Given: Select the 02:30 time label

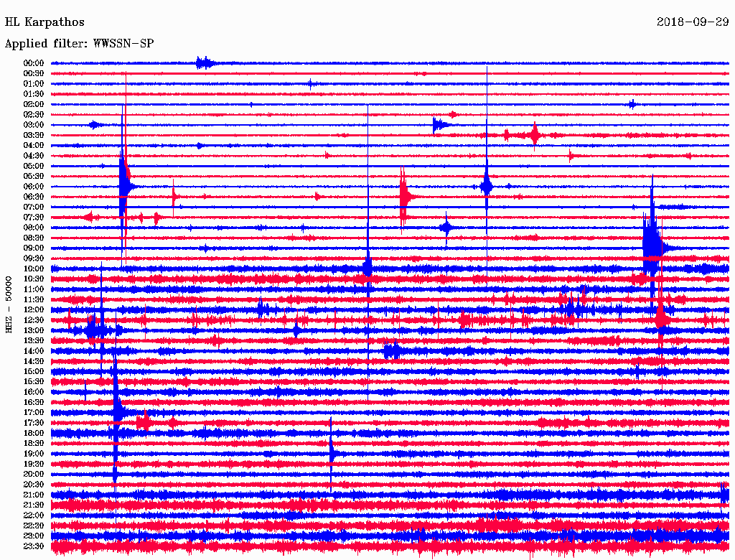Looking at the screenshot, I should [34, 114].
